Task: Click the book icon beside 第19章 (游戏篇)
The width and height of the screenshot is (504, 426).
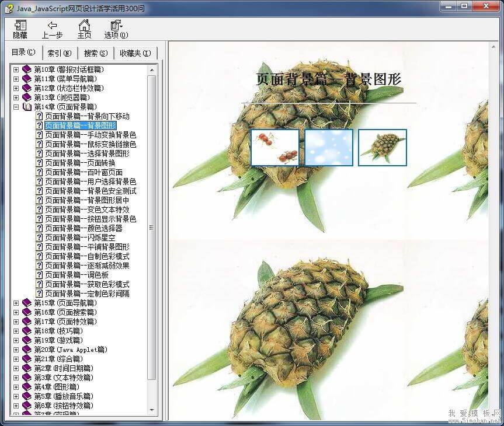Action: click(x=27, y=340)
